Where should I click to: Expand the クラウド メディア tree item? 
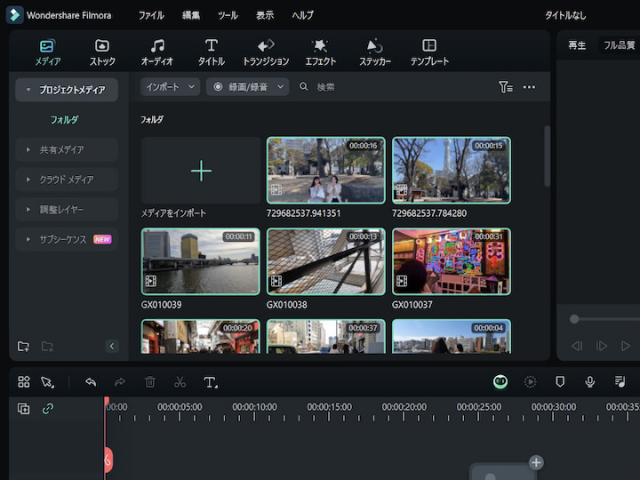[x=67, y=180]
